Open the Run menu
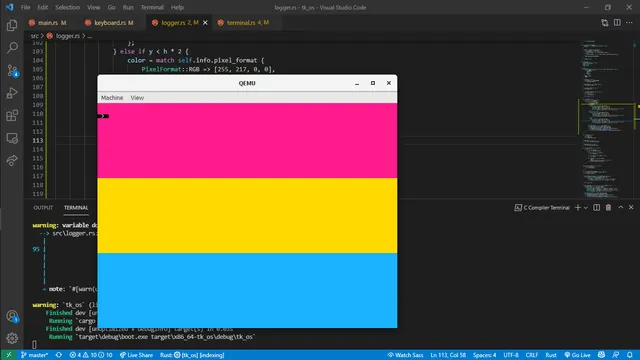 [128, 7]
